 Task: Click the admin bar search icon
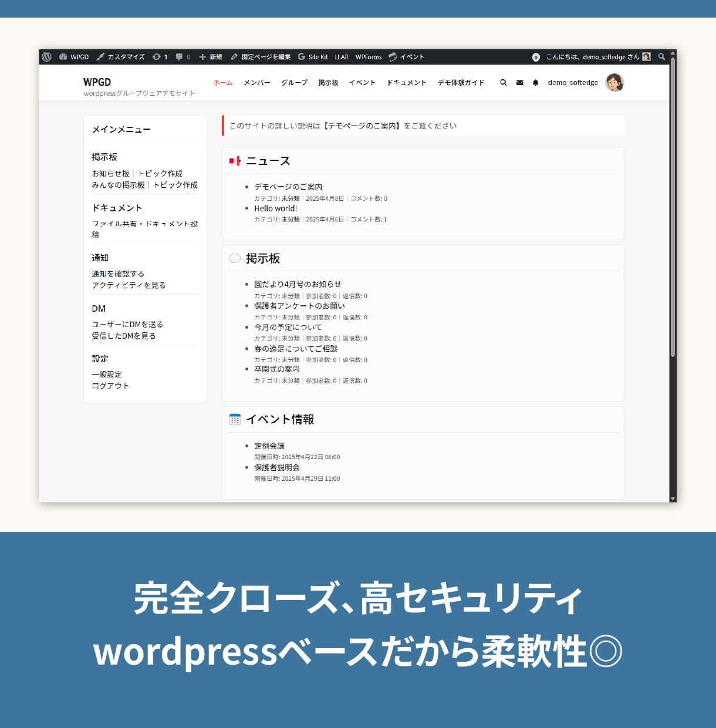coord(661,57)
